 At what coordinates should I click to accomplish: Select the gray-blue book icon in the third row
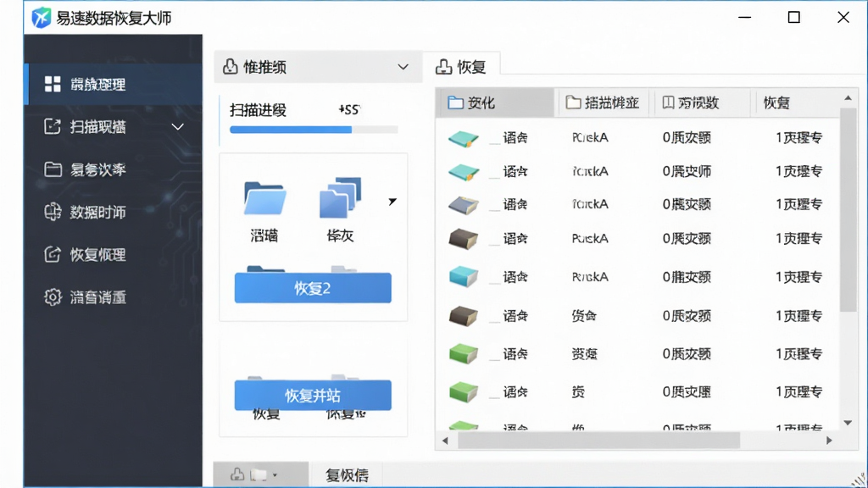(464, 205)
